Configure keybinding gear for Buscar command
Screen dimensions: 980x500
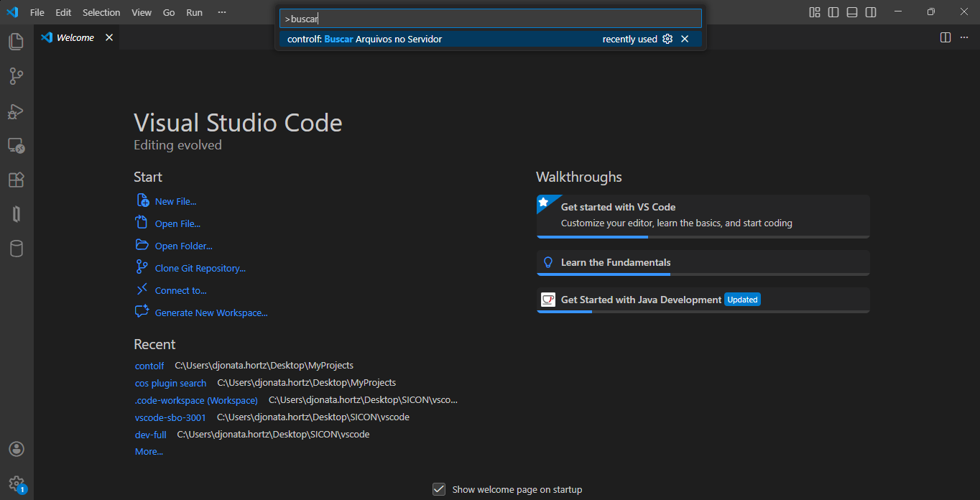[x=667, y=39]
